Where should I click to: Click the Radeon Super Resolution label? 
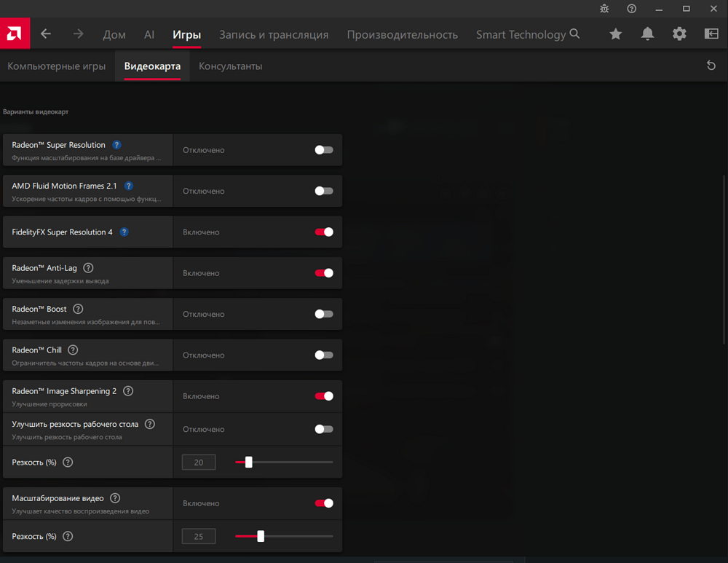[x=58, y=145]
